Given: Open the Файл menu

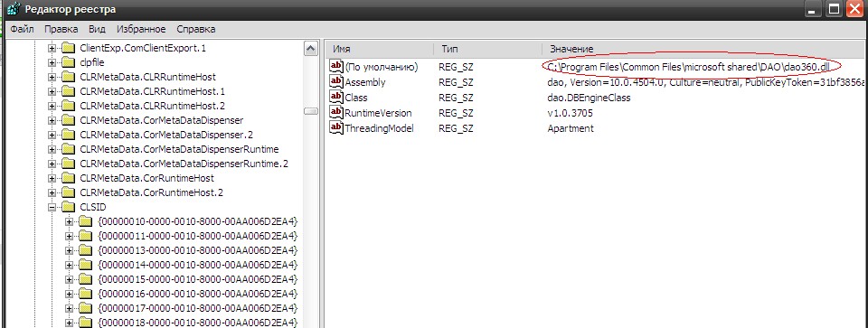Looking at the screenshot, I should [23, 29].
